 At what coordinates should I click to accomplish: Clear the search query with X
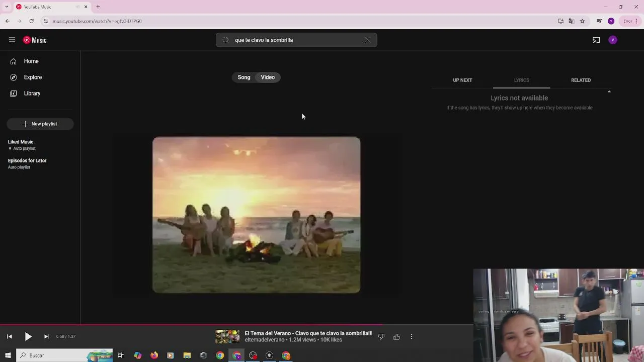pyautogui.click(x=368, y=40)
